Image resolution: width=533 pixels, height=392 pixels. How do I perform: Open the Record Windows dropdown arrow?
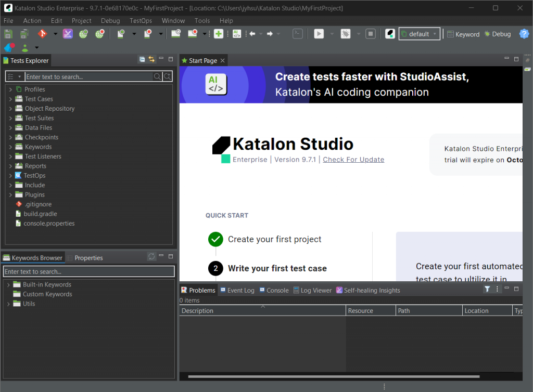(204, 34)
